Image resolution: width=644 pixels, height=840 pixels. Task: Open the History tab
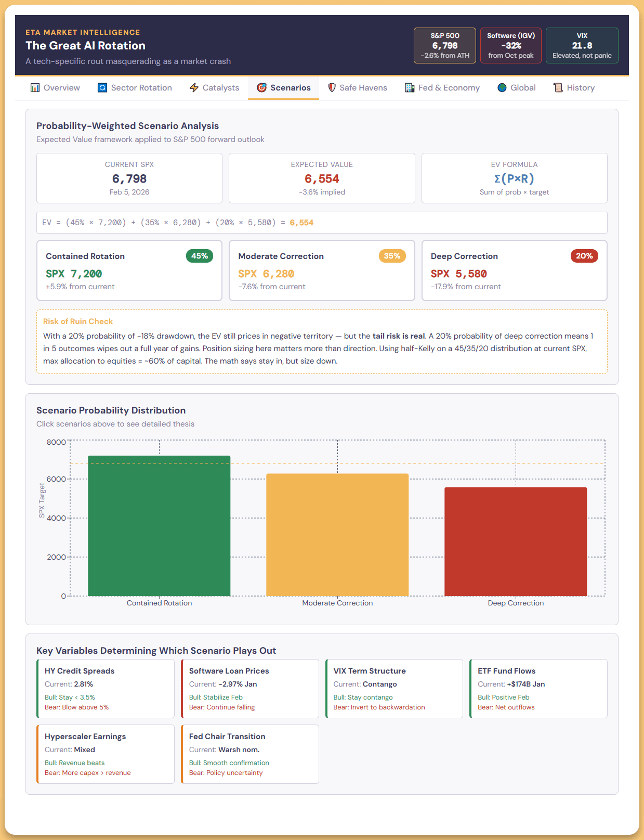(x=574, y=88)
